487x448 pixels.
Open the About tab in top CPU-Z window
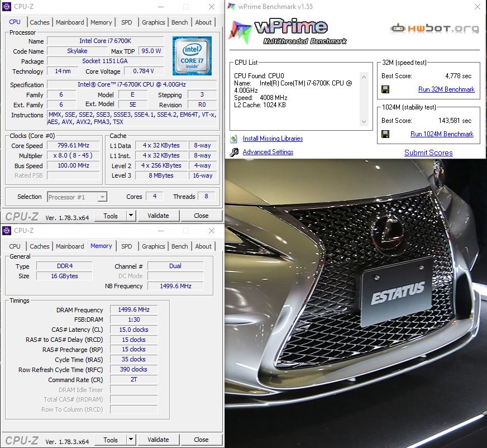click(203, 22)
